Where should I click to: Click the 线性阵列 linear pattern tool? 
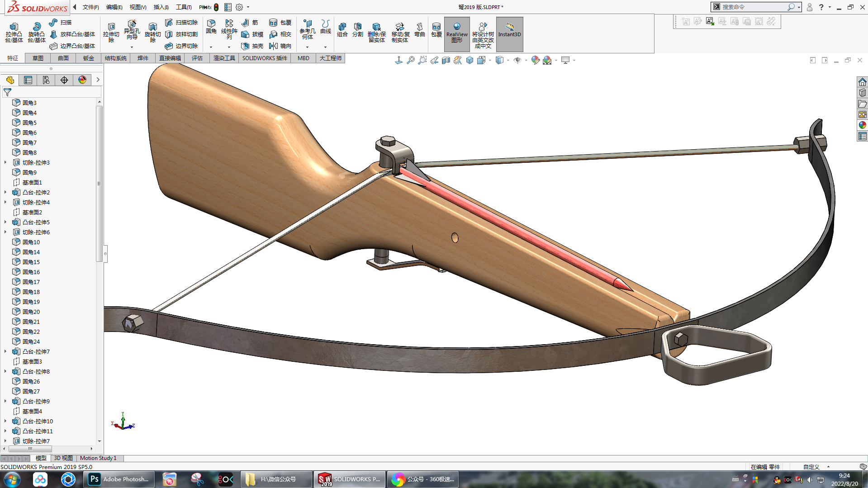tap(229, 29)
